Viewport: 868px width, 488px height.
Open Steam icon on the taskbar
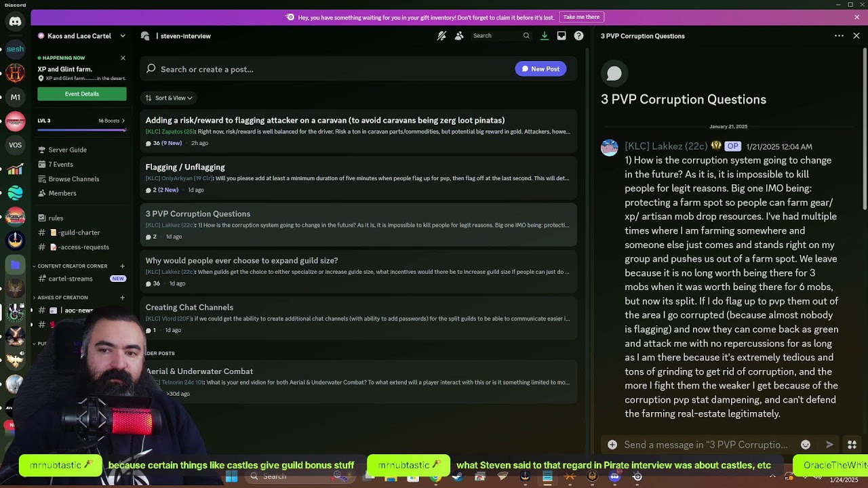[458, 476]
